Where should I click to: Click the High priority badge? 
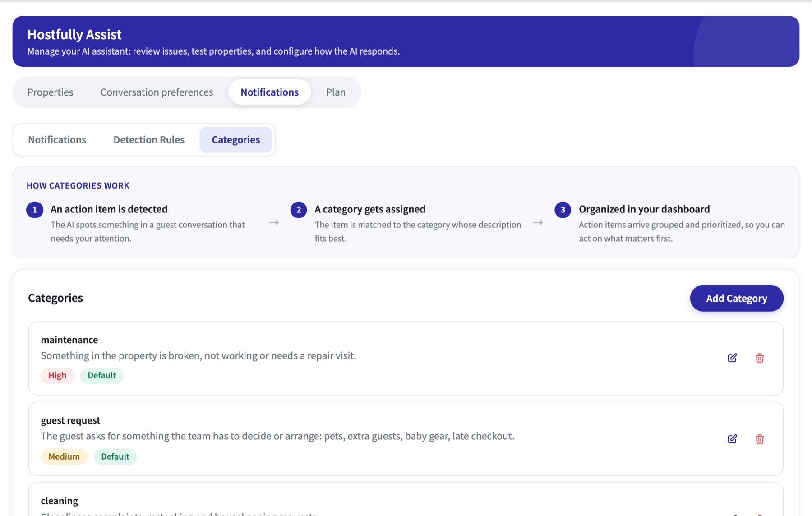point(57,375)
